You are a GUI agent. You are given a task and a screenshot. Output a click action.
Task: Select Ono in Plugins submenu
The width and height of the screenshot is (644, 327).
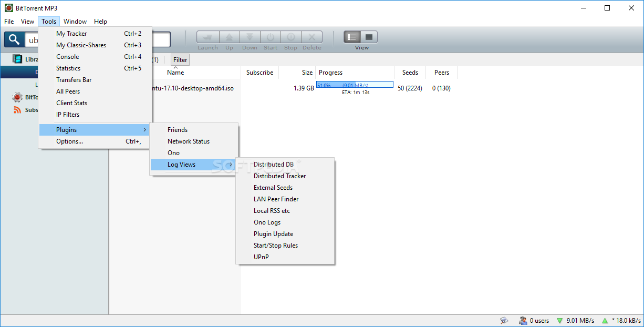(x=194, y=153)
